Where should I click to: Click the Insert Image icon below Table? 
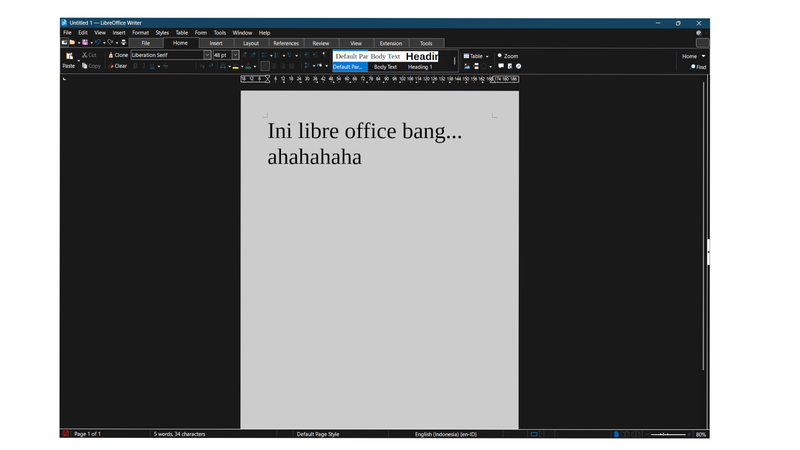click(467, 66)
